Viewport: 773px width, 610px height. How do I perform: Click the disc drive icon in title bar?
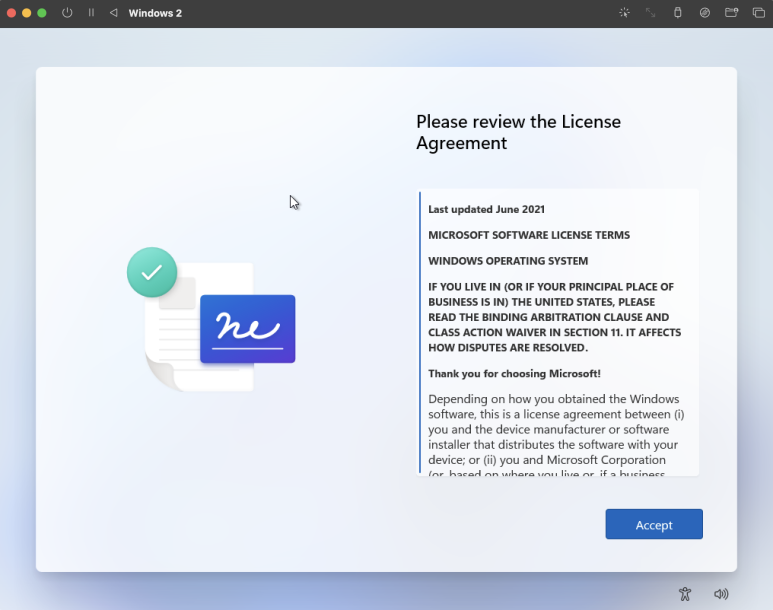click(704, 13)
